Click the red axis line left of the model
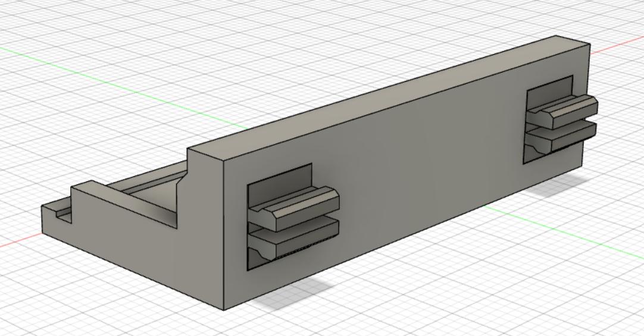The height and width of the screenshot is (336, 644). coord(18,240)
